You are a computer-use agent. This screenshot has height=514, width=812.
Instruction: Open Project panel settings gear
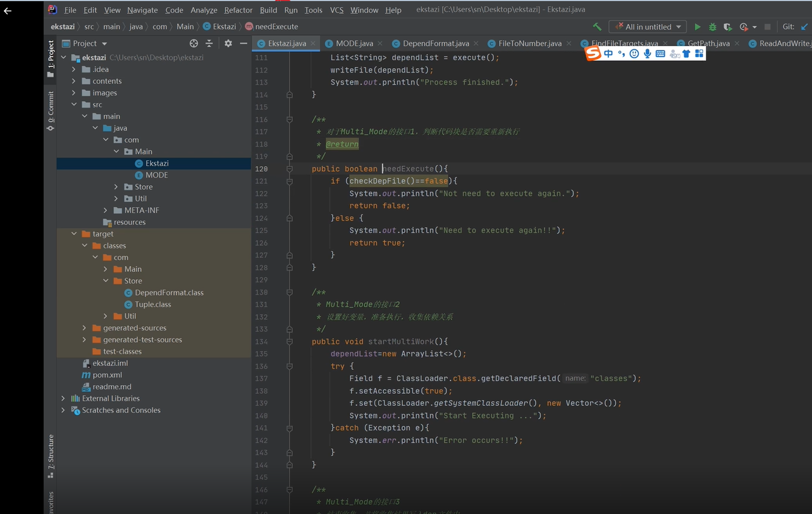[x=228, y=44]
